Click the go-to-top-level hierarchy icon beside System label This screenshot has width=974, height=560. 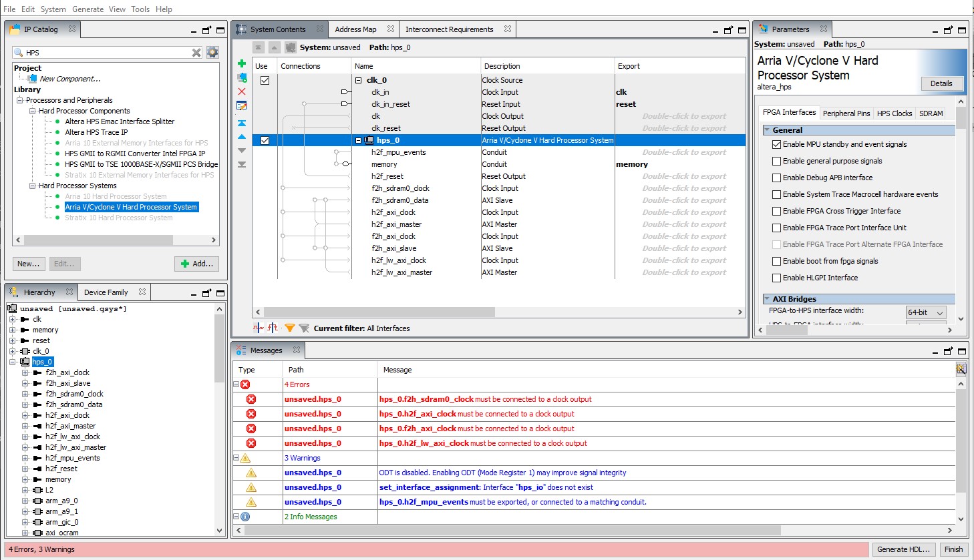pos(259,47)
